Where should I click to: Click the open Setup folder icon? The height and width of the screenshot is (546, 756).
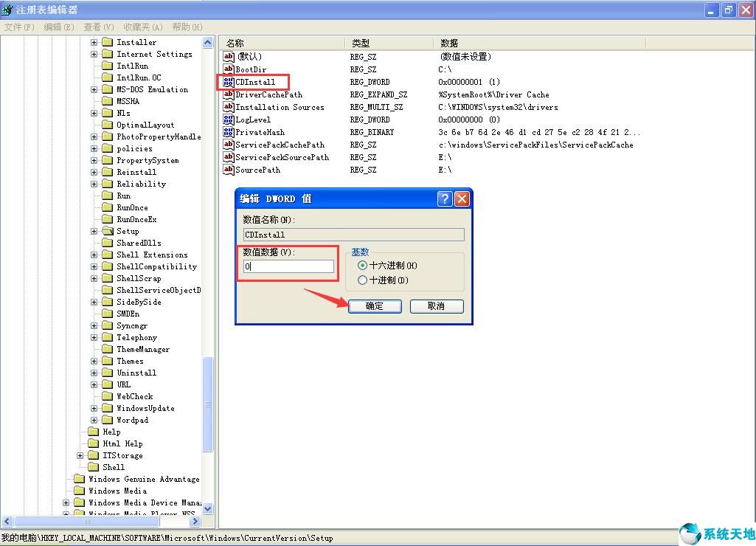tap(108, 231)
